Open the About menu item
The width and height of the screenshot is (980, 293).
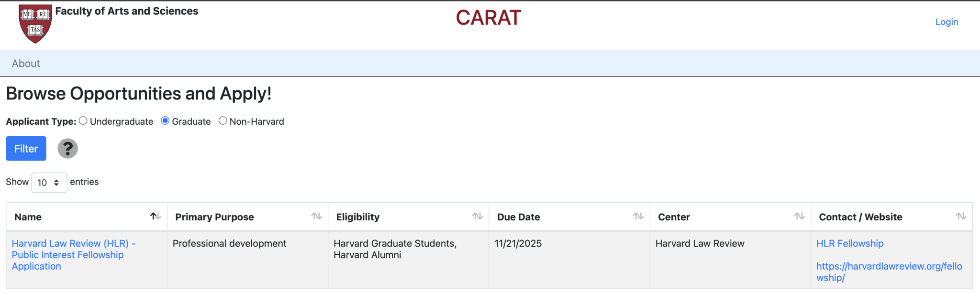(x=26, y=64)
